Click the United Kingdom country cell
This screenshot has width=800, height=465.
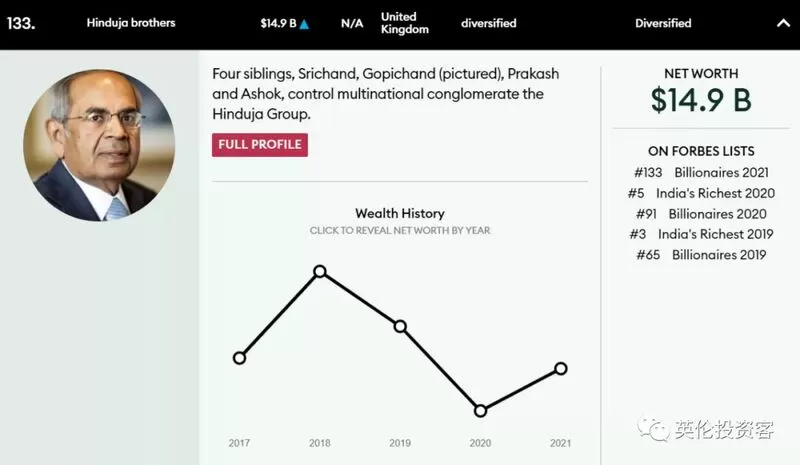coord(405,23)
